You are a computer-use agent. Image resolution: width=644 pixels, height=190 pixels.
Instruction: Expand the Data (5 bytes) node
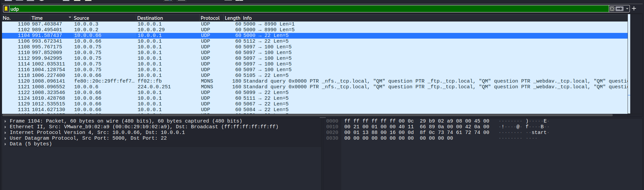pos(5,144)
